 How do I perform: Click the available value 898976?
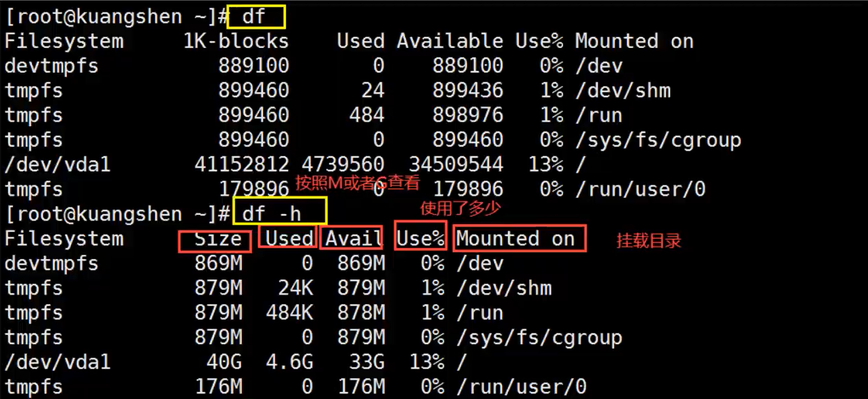pos(468,115)
